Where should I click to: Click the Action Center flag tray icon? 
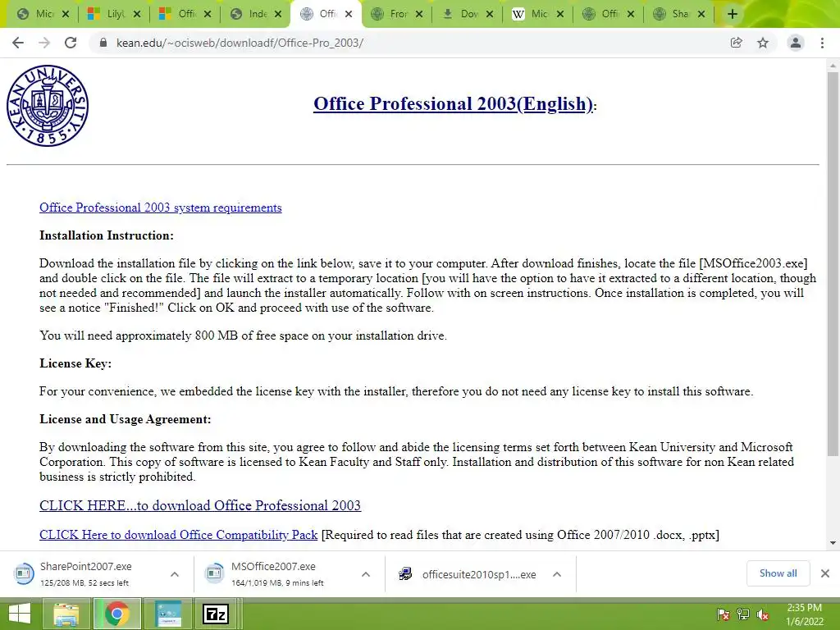coord(724,614)
